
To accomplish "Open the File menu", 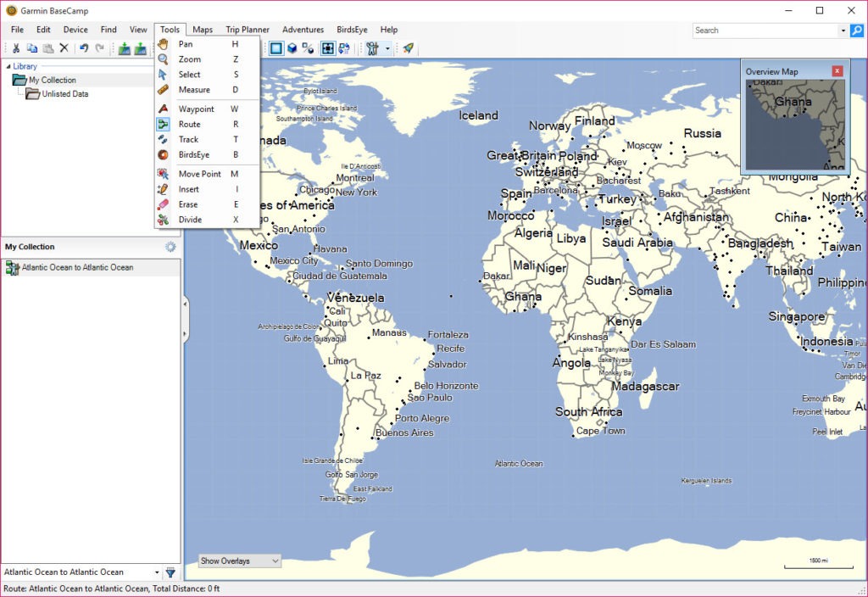I will [17, 30].
